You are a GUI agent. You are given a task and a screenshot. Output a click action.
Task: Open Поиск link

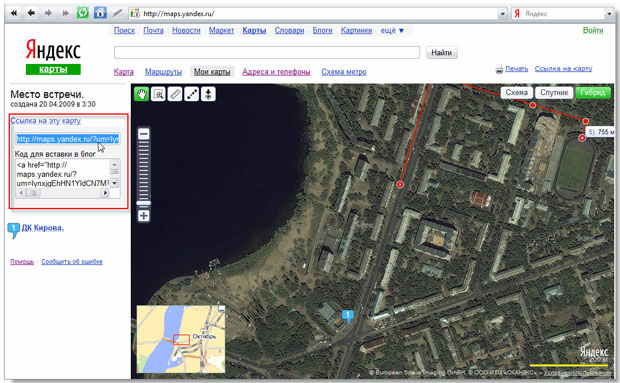tap(124, 30)
